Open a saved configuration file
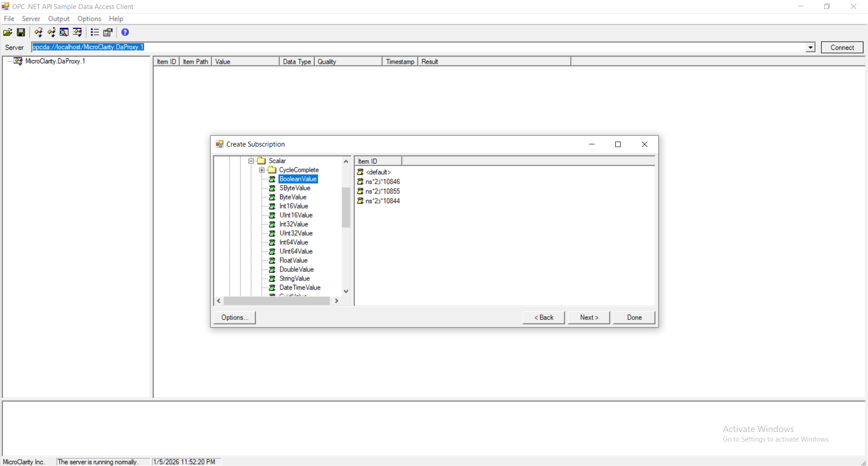The width and height of the screenshot is (868, 466). [7, 32]
